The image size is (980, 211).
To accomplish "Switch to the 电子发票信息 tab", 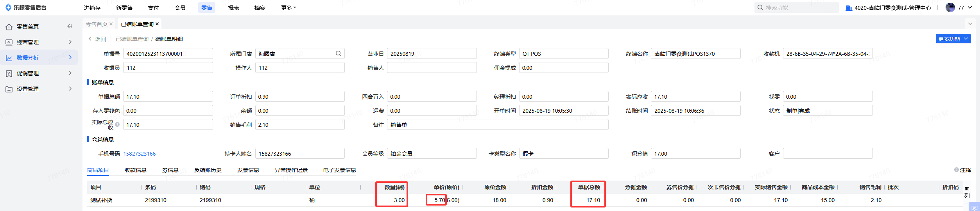I will (339, 170).
